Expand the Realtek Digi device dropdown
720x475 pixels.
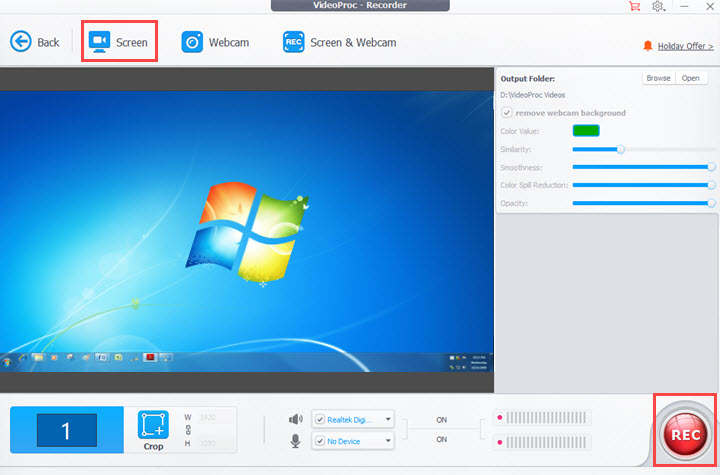pos(388,419)
